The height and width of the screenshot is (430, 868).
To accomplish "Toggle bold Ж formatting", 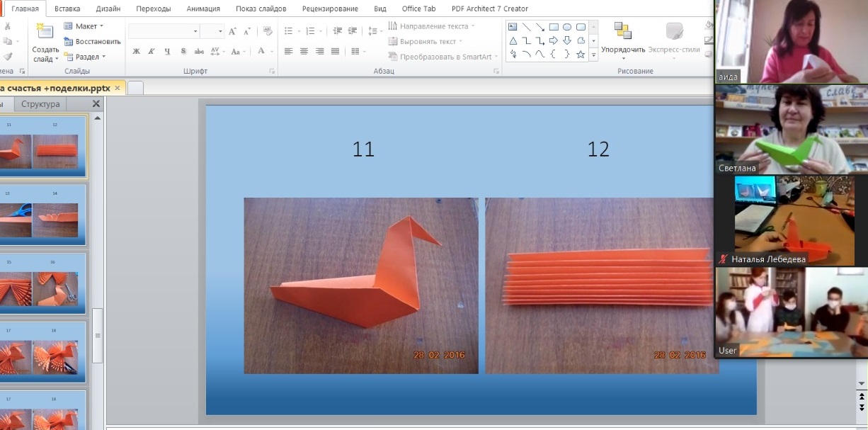I will point(136,52).
